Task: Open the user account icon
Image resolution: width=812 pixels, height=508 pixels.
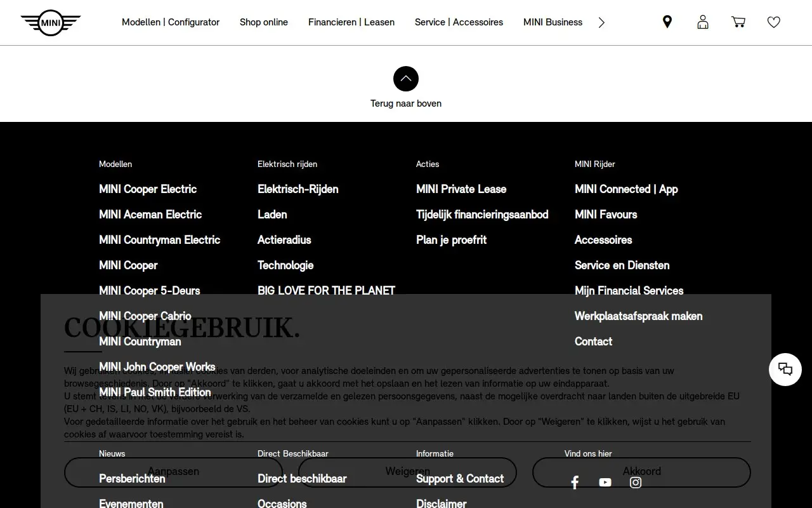Action: point(703,22)
